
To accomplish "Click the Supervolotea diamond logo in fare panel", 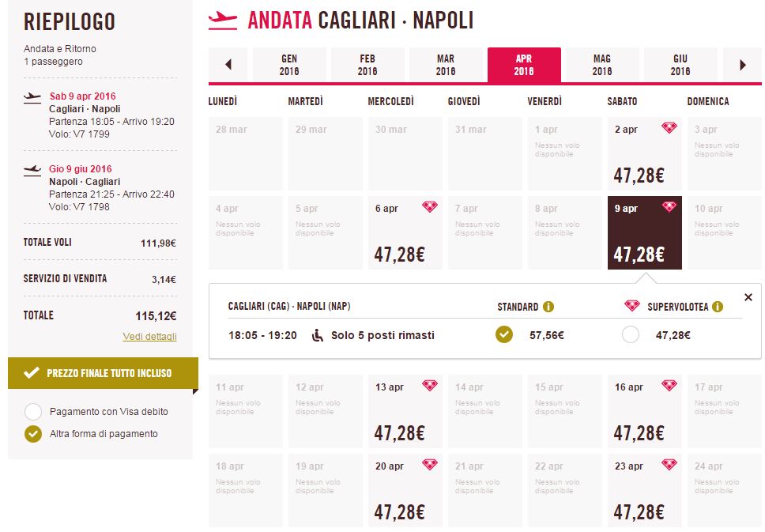I will coord(632,306).
